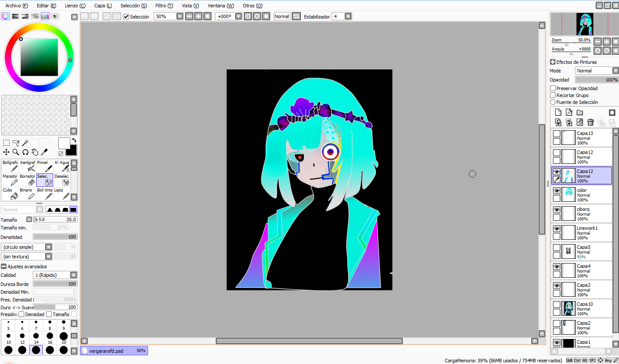
Task: Select the move layer tool
Action: pyautogui.click(x=6, y=152)
